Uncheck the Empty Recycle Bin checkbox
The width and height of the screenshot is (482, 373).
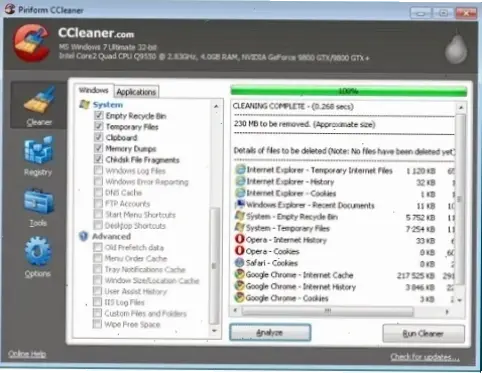point(98,115)
